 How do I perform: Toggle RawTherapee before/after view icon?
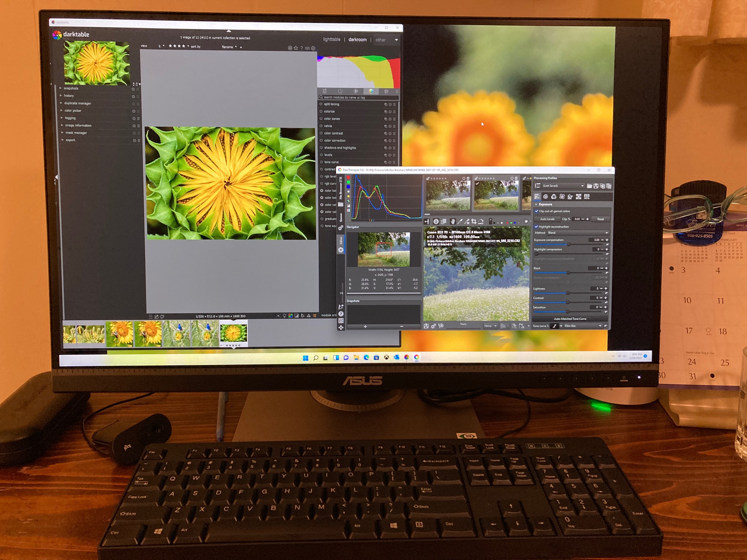click(x=444, y=221)
